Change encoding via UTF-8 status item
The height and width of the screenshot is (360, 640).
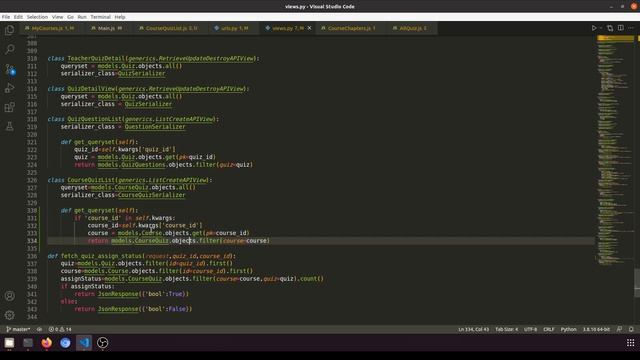(x=530, y=329)
